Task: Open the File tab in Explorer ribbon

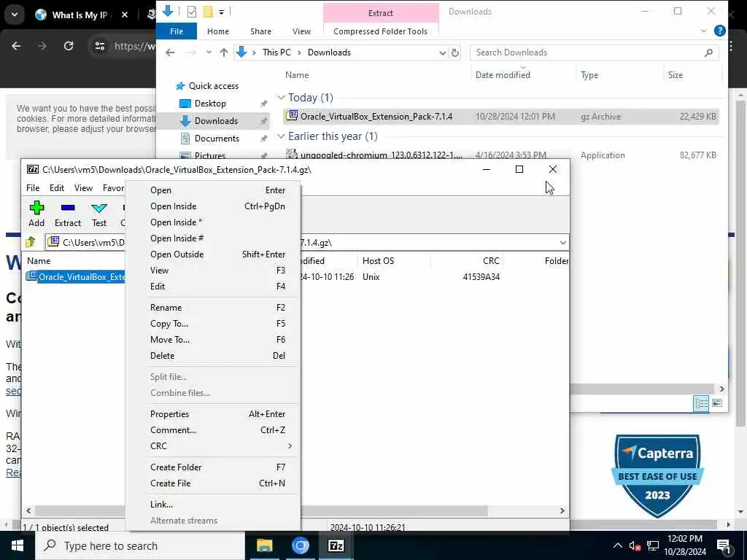Action: pos(177,31)
